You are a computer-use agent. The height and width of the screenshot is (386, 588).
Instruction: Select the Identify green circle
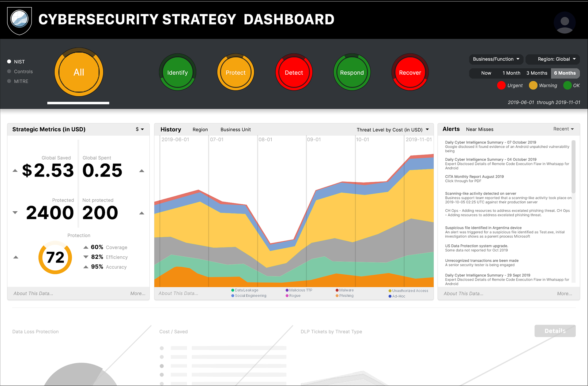pyautogui.click(x=177, y=72)
